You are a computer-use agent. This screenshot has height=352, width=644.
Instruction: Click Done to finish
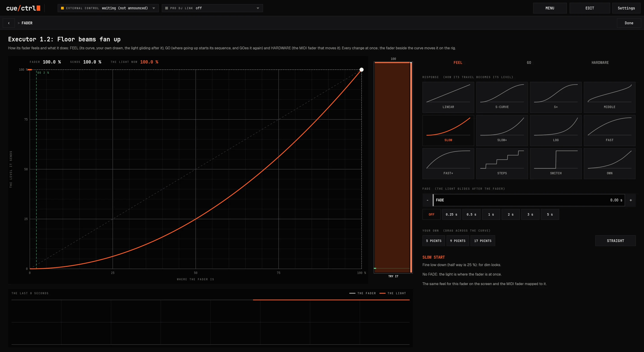(629, 23)
